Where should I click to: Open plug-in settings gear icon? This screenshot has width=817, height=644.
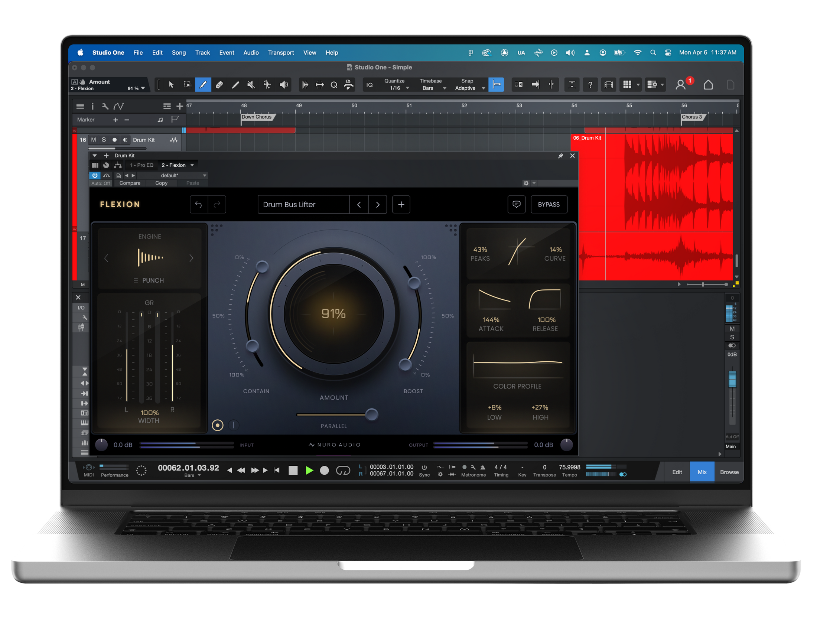click(526, 183)
